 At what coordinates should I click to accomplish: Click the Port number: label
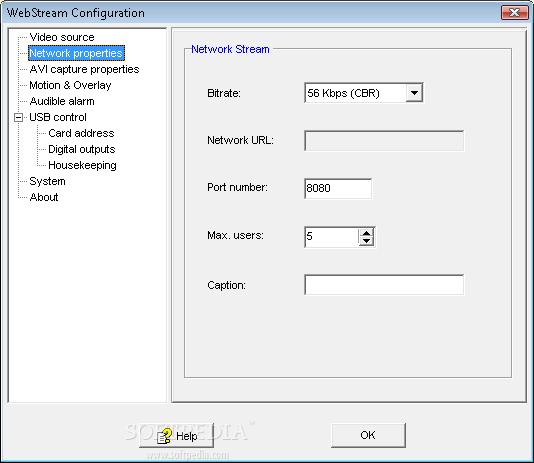click(x=237, y=187)
